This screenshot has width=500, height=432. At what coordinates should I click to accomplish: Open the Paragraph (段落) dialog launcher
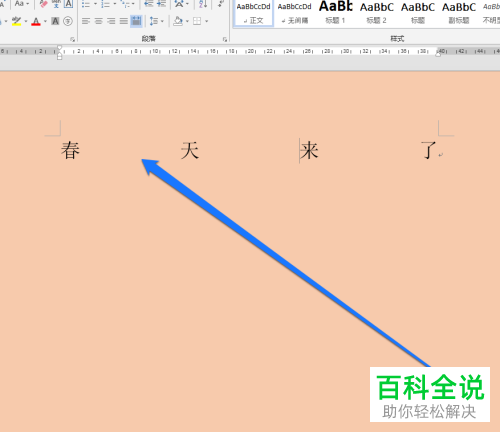click(225, 39)
